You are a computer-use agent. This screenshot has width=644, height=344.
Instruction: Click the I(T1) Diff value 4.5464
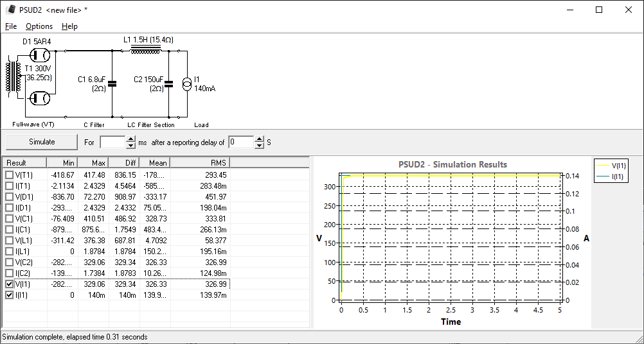pos(125,186)
